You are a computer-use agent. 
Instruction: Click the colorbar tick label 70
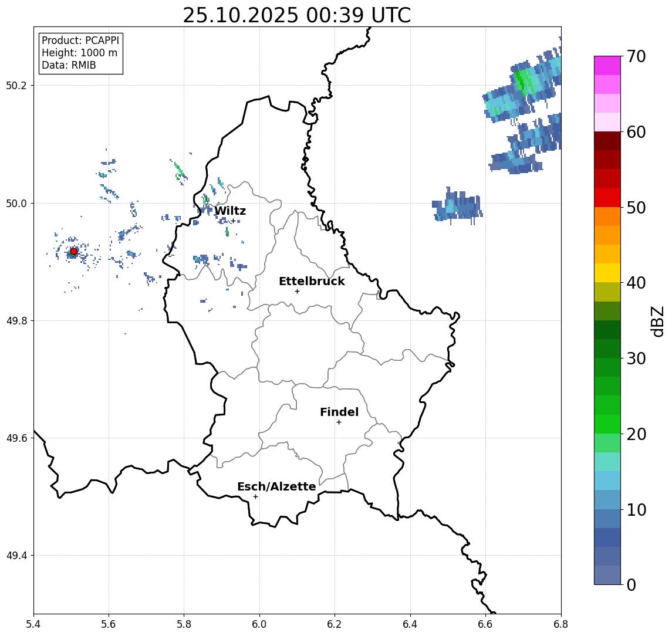tap(636, 56)
